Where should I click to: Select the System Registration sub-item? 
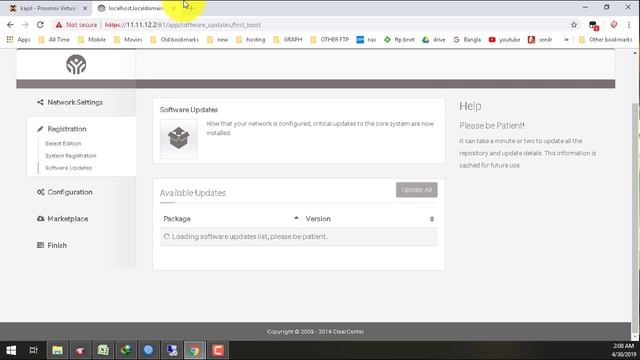click(71, 156)
